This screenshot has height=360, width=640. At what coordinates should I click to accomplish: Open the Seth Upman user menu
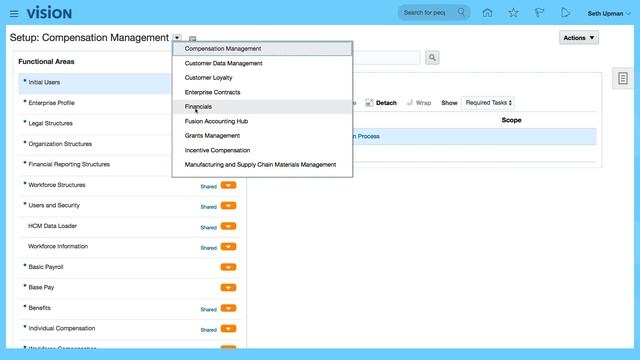(x=609, y=13)
